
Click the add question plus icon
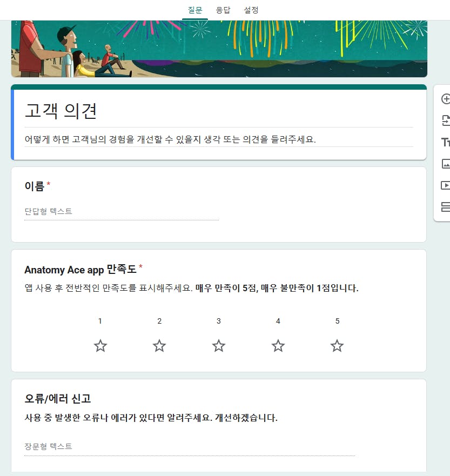pos(446,99)
